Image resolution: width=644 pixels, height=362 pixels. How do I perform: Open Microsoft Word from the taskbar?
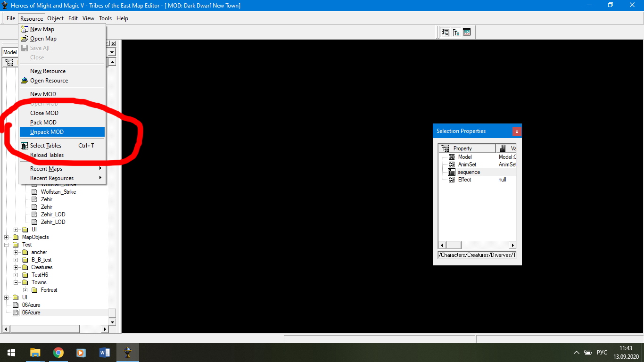[104, 353]
